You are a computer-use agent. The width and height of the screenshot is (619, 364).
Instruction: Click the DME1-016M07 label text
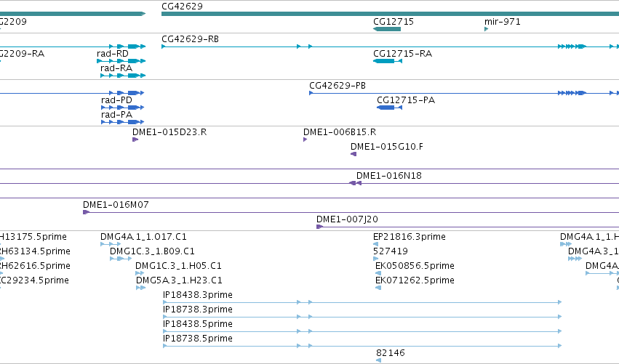pyautogui.click(x=116, y=205)
